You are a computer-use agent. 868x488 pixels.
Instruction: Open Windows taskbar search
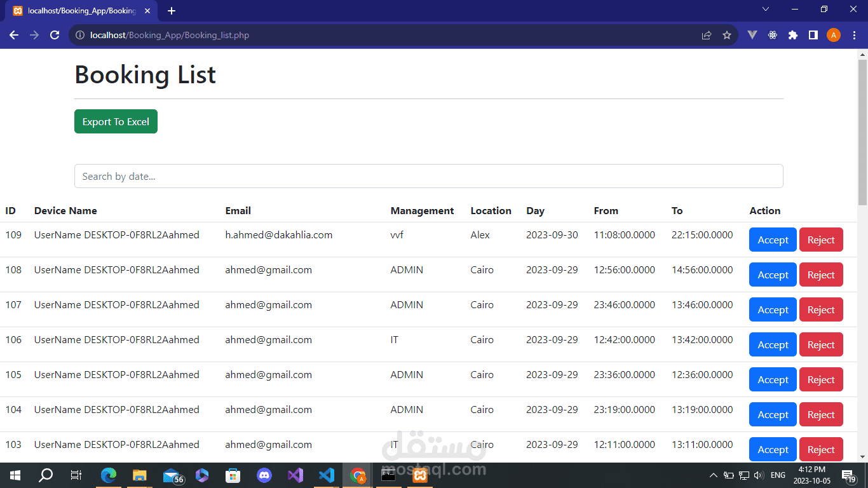(46, 475)
